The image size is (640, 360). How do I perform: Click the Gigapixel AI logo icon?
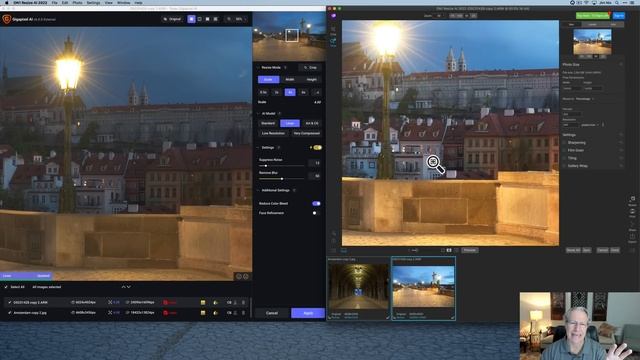click(x=7, y=19)
